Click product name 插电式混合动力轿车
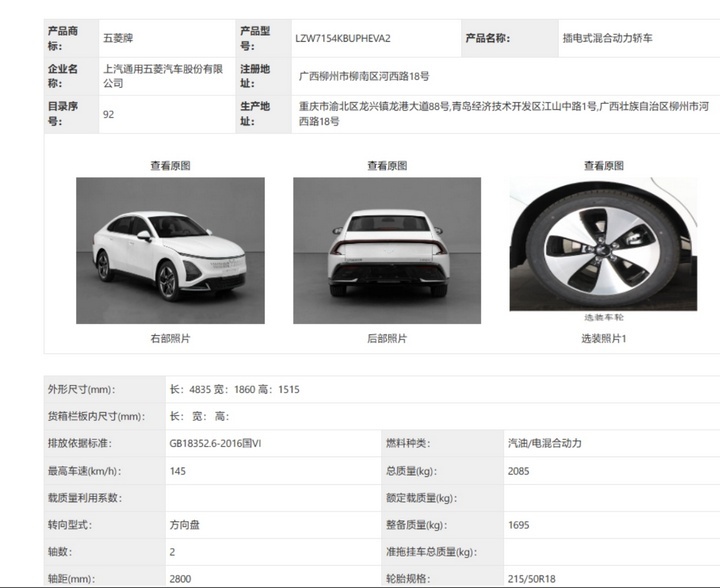Screen dimensions: 720x588 click(x=608, y=38)
